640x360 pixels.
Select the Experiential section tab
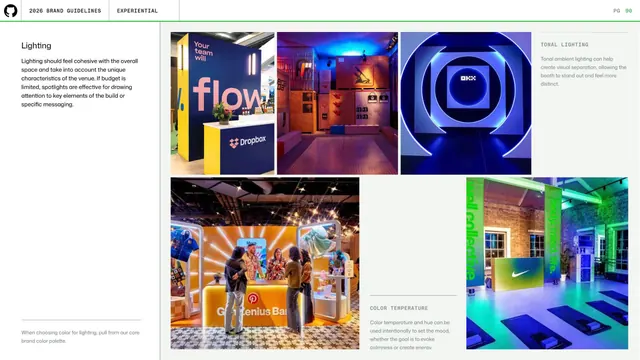pos(137,11)
